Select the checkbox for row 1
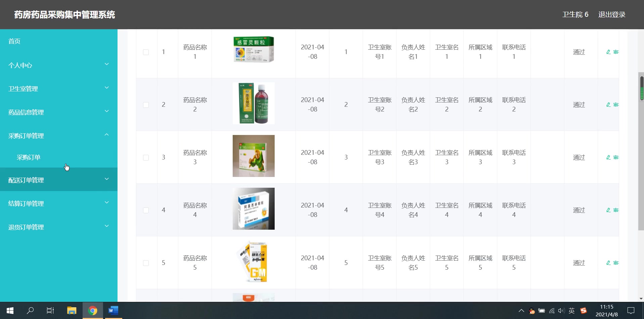The image size is (644, 319). click(x=146, y=52)
